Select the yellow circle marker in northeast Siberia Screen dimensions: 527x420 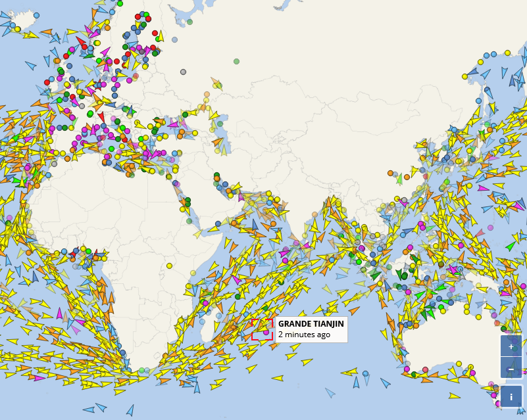[464, 76]
